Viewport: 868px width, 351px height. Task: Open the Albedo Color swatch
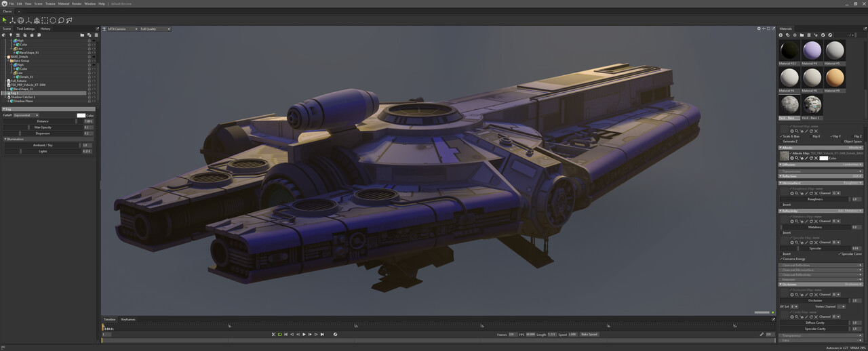[824, 159]
